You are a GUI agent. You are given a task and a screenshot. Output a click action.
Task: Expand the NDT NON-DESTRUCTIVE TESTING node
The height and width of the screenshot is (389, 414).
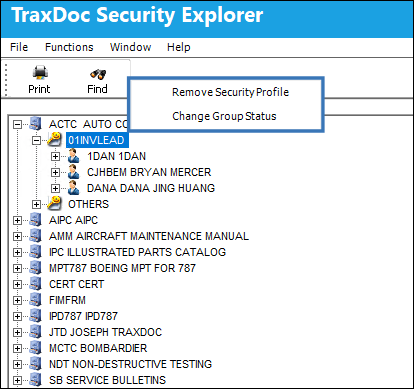coord(17,364)
